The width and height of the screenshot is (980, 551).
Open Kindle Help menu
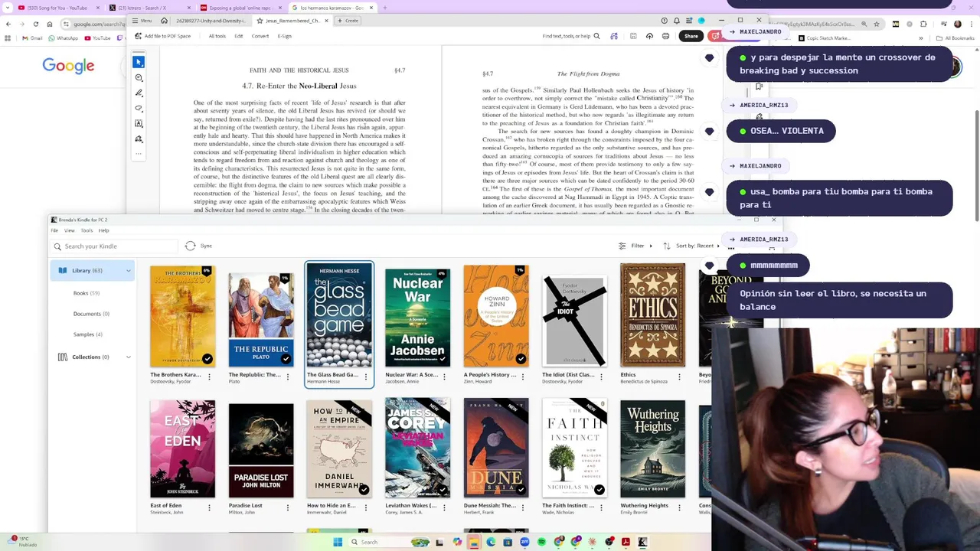(103, 230)
